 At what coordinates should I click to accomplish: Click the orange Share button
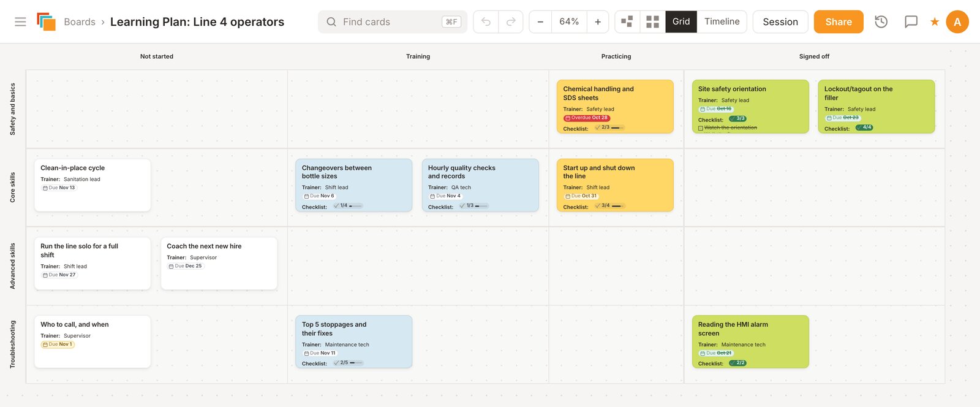click(839, 22)
